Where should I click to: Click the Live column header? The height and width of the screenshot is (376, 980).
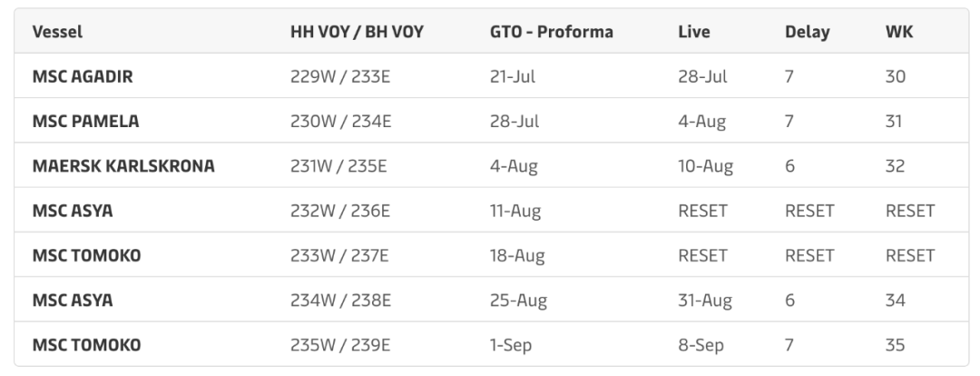click(694, 32)
